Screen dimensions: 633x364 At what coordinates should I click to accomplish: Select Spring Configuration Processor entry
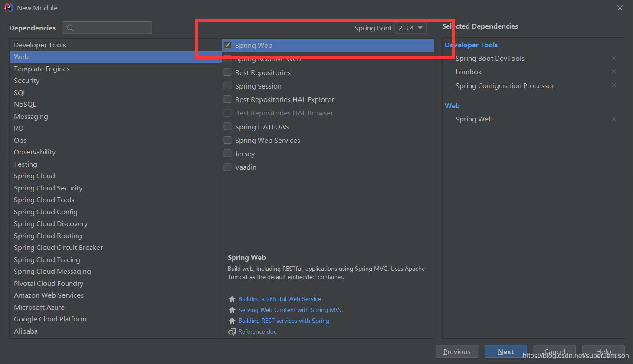click(505, 86)
